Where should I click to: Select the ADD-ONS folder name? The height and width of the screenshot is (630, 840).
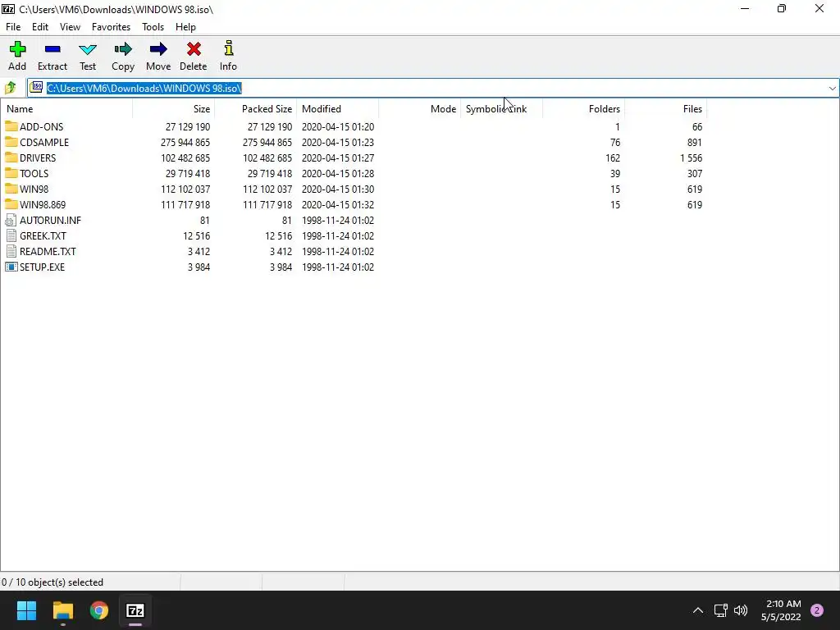[x=41, y=127]
